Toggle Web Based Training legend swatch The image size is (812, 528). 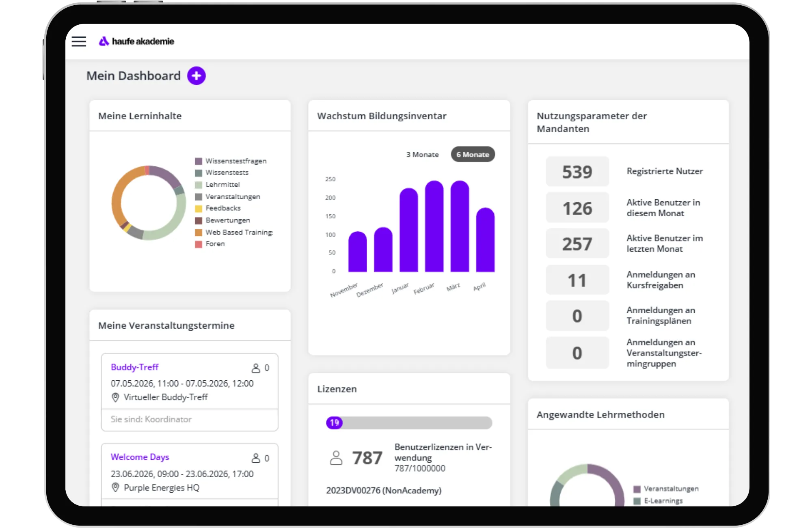[x=199, y=233]
